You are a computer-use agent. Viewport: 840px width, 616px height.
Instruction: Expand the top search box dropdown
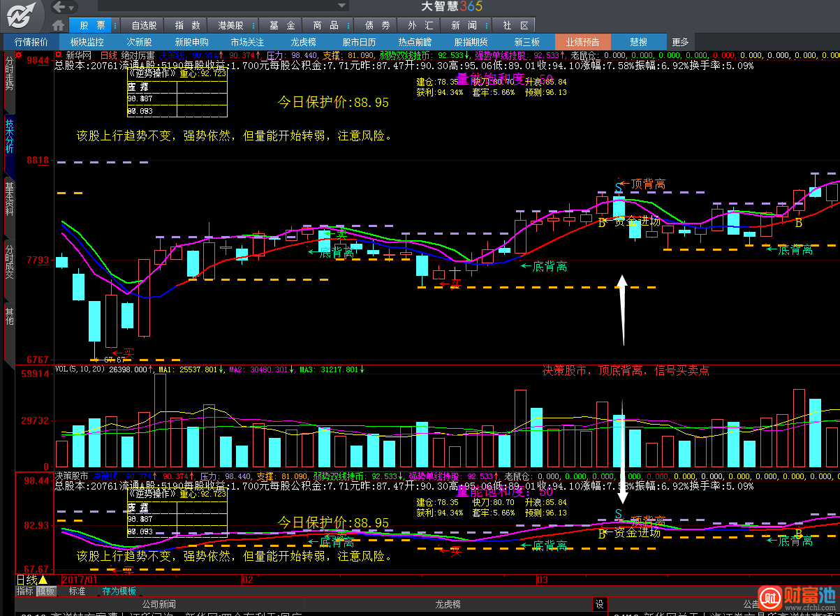click(340, 6)
